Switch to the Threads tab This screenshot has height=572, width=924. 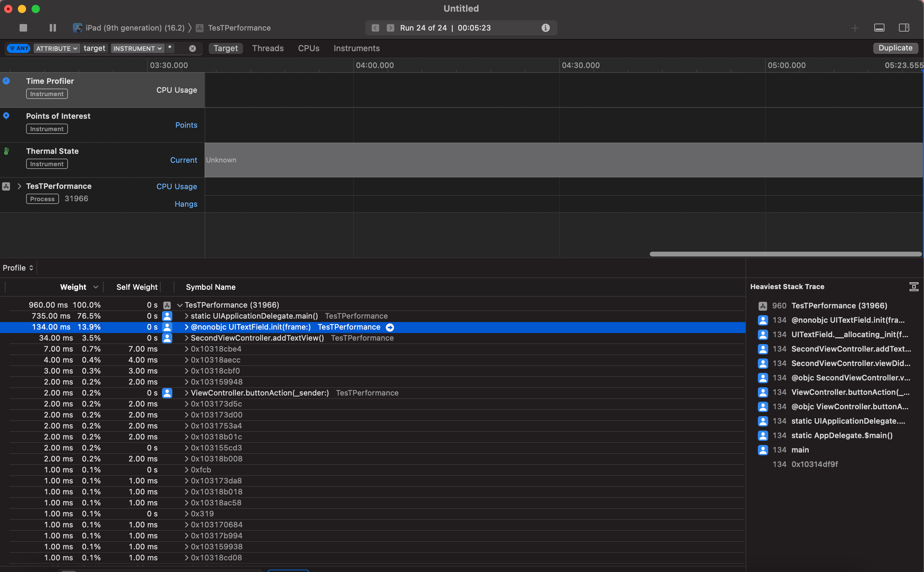pyautogui.click(x=268, y=48)
